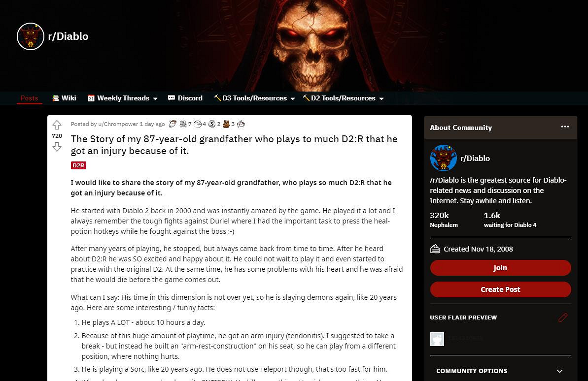The width and height of the screenshot is (588, 381).
Task: Click the Create Post button
Action: point(500,289)
